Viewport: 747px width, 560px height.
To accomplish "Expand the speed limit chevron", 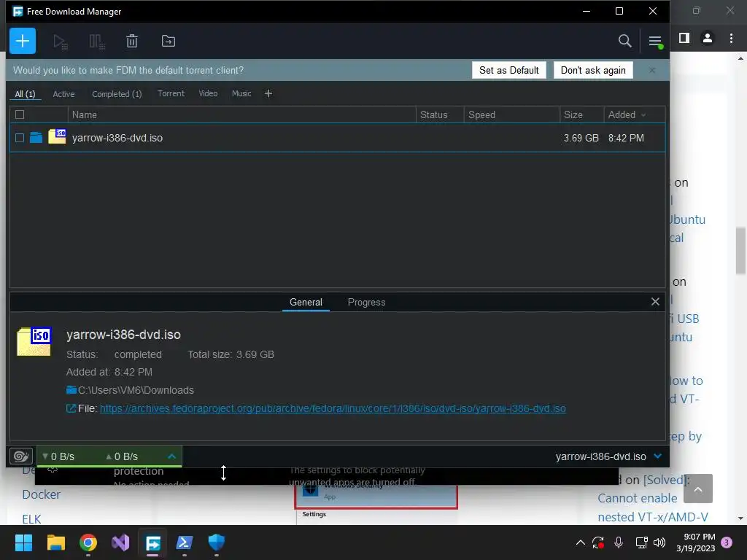I will click(172, 456).
